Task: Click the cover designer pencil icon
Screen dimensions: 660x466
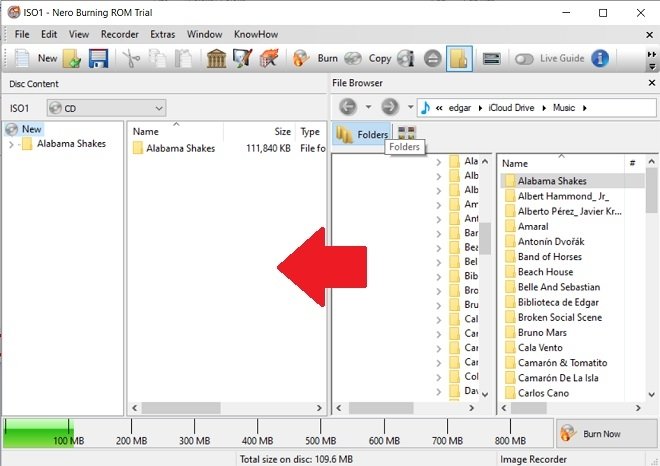Action: [x=242, y=58]
